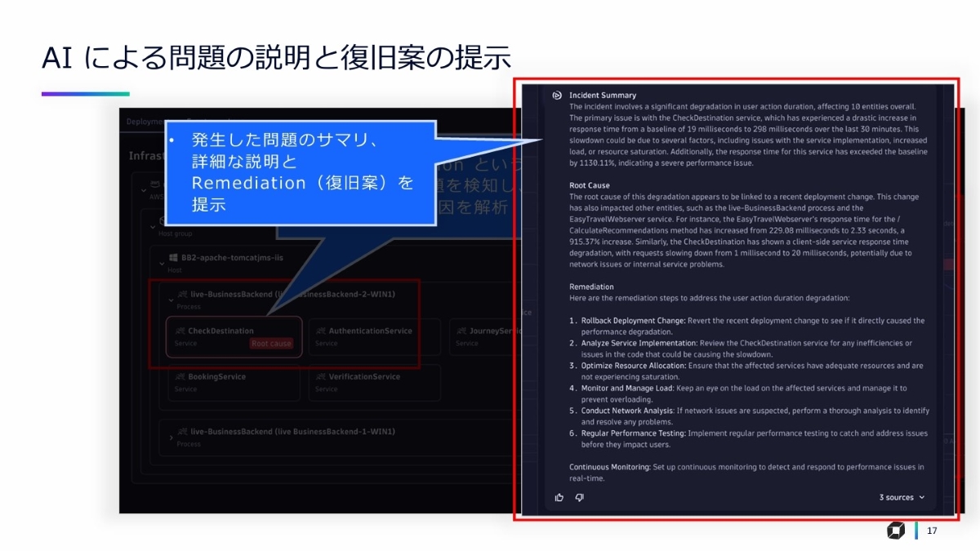This screenshot has width=980, height=551.
Task: Click the Rollback Deployment Change step
Action: coord(747,326)
